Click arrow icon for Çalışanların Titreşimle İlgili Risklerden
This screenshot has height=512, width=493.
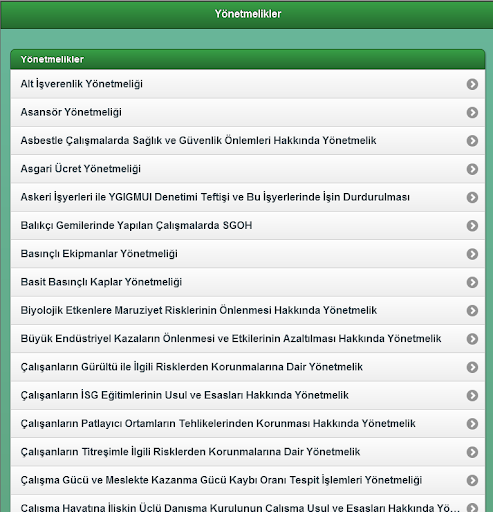point(472,452)
